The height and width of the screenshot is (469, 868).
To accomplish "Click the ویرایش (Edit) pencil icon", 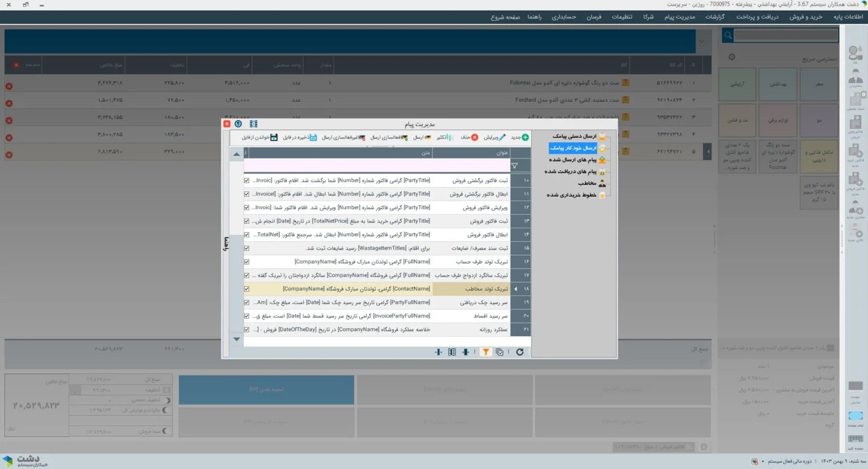I will (x=502, y=137).
